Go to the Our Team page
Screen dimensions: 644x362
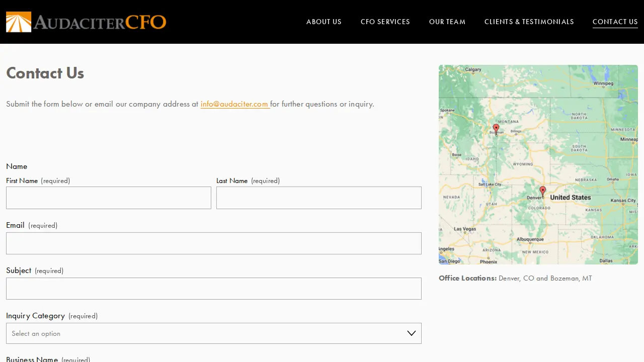(447, 22)
